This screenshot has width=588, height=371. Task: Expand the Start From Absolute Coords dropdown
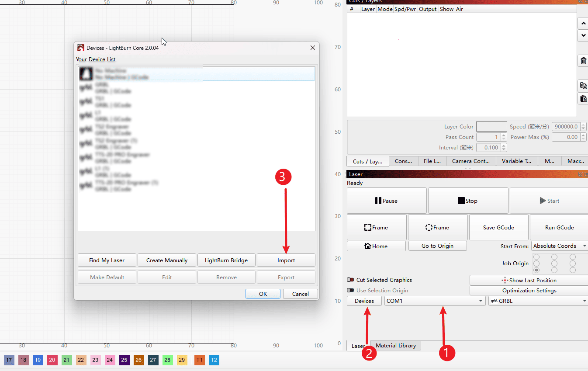(560, 246)
